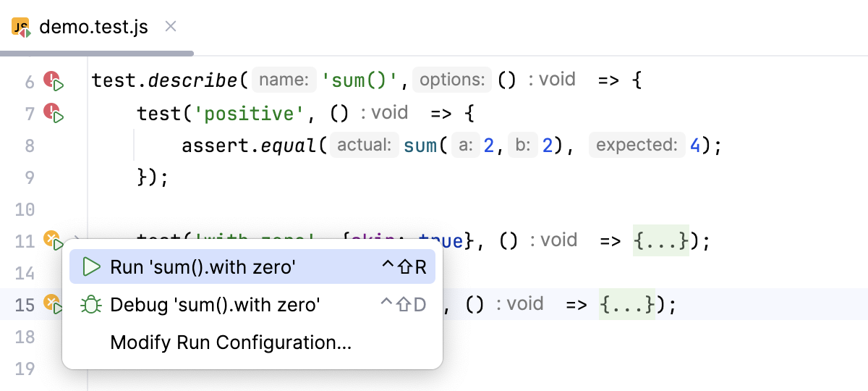868x391 pixels.
Task: Expand the folded {...} block on line 15
Action: coord(627,305)
